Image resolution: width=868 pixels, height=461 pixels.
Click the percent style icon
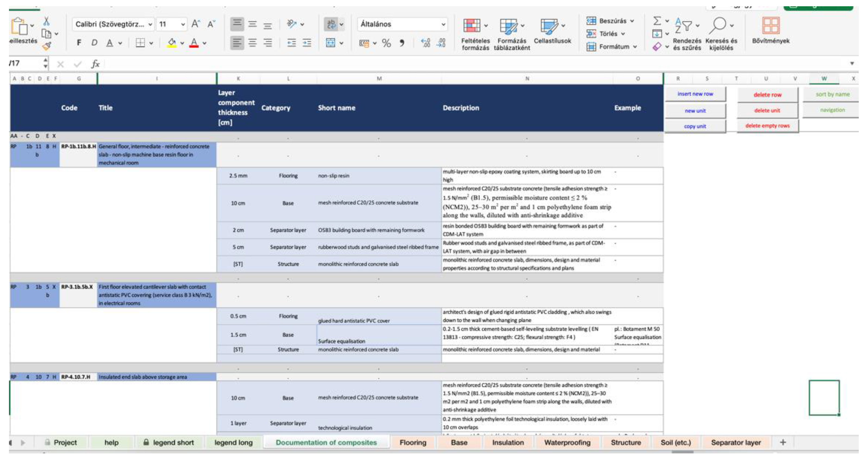coord(386,43)
